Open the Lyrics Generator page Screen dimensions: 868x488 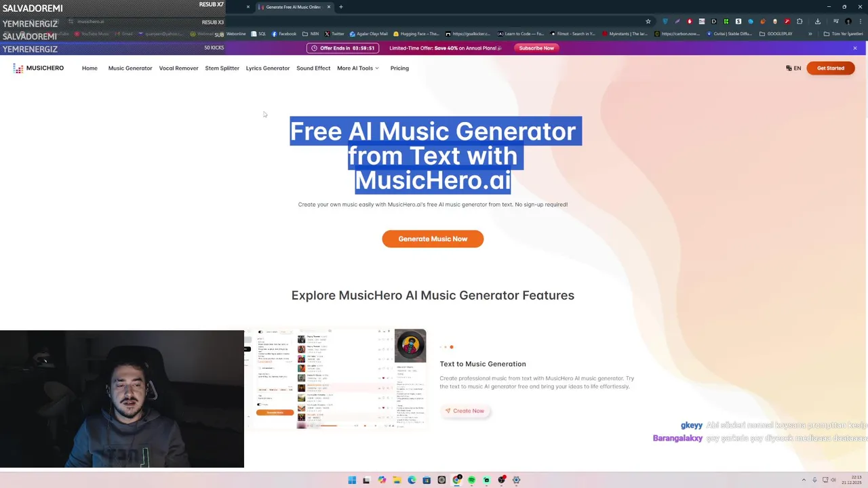click(x=268, y=68)
